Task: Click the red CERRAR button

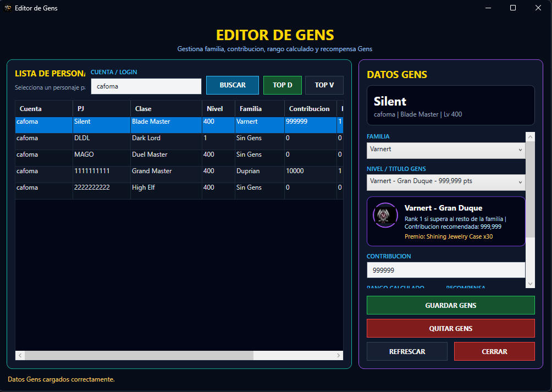Action: pyautogui.click(x=494, y=351)
